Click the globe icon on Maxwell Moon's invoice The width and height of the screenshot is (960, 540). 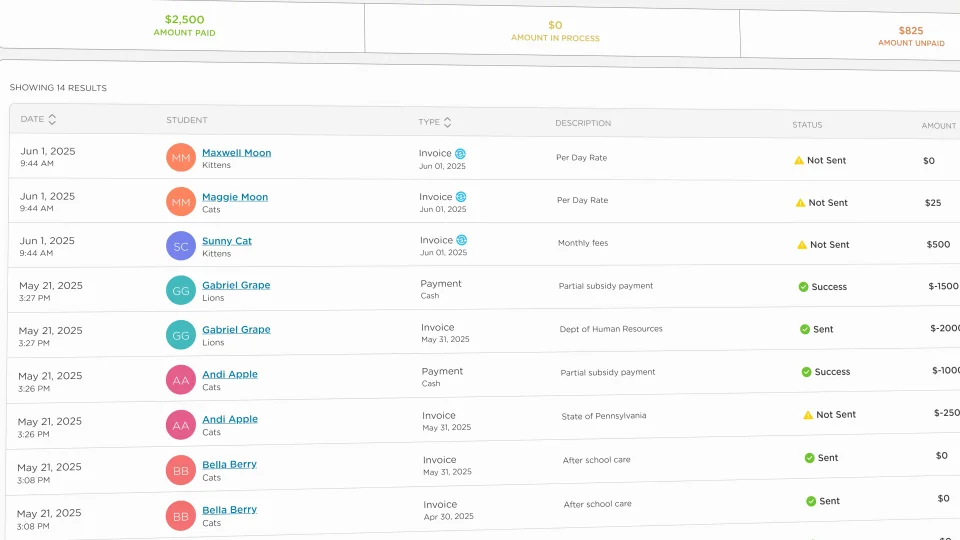coord(461,154)
